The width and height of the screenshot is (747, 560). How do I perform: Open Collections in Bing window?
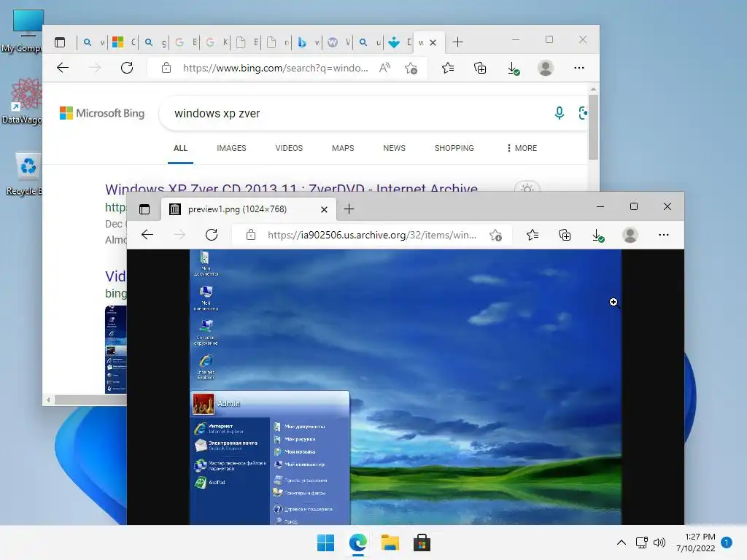[480, 68]
